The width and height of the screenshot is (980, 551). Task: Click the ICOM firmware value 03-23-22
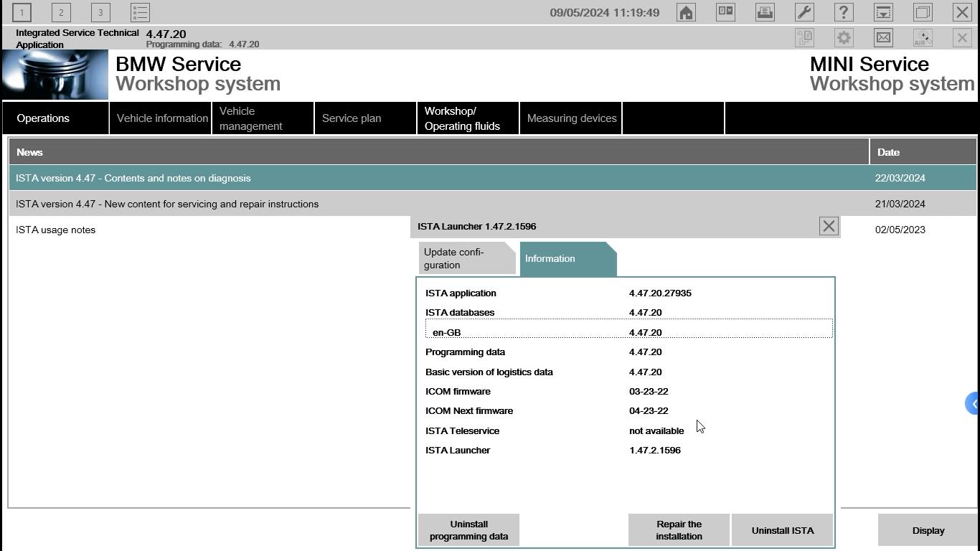pyautogui.click(x=649, y=391)
